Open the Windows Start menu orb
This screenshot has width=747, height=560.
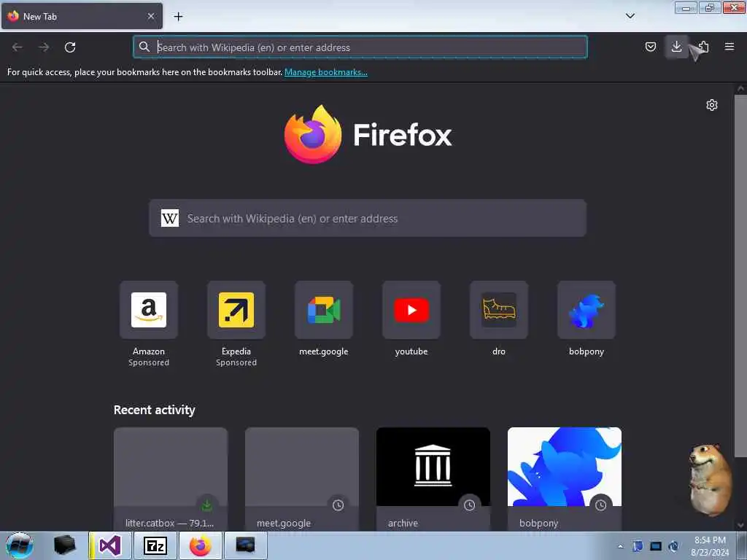point(20,545)
